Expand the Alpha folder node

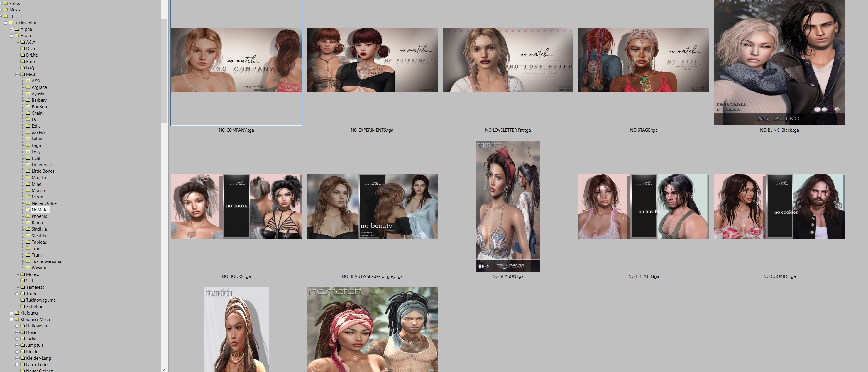(11, 29)
